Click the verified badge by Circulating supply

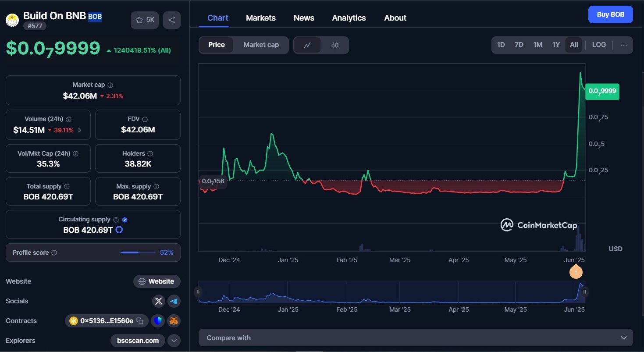point(125,220)
